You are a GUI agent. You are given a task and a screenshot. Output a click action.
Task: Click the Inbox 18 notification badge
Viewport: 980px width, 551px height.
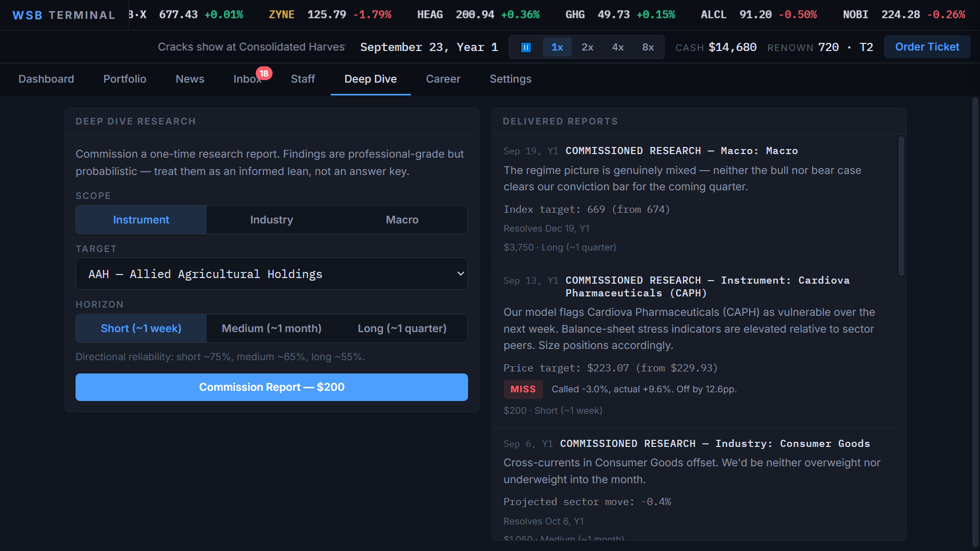pos(264,73)
